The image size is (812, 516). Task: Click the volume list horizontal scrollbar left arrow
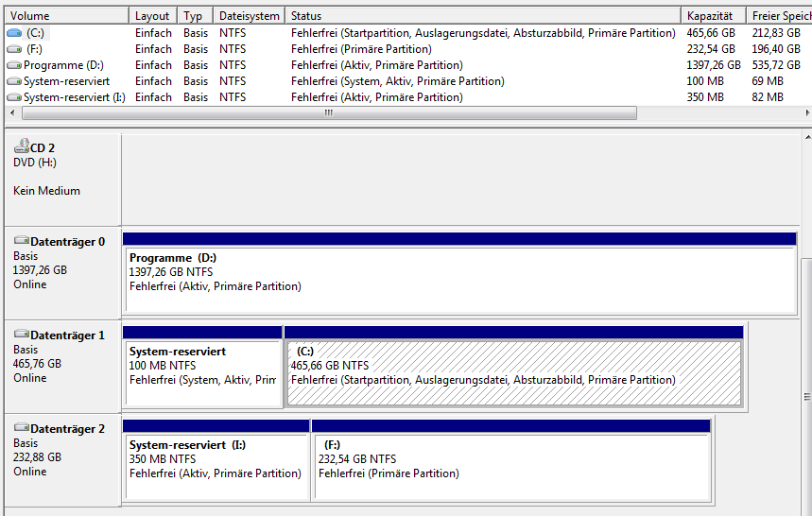pos(13,112)
